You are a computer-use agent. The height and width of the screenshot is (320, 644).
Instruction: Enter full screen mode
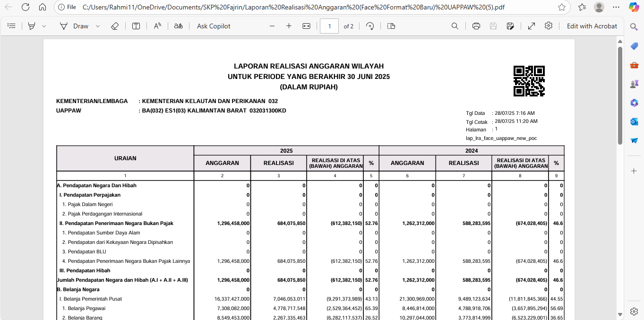pos(532,26)
